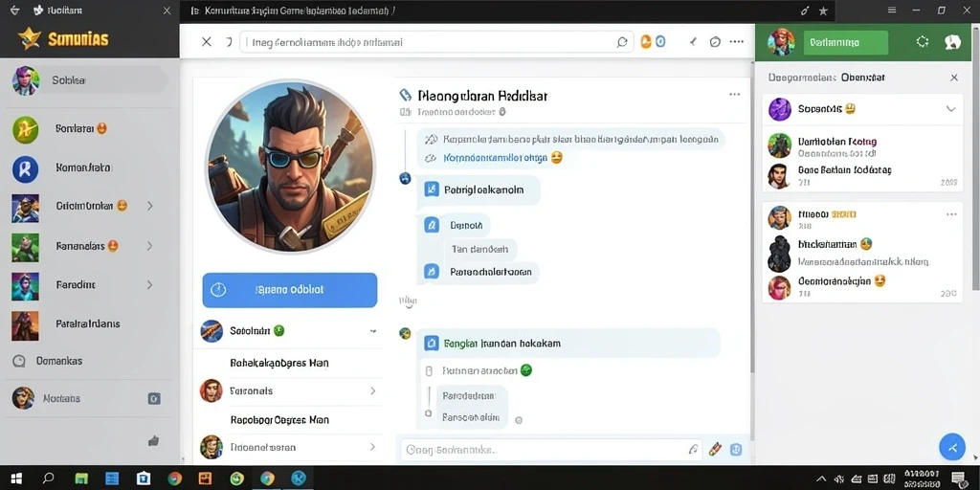Expand the Oriamtonkan sidebar chevron
The image size is (980, 490).
pyautogui.click(x=150, y=206)
